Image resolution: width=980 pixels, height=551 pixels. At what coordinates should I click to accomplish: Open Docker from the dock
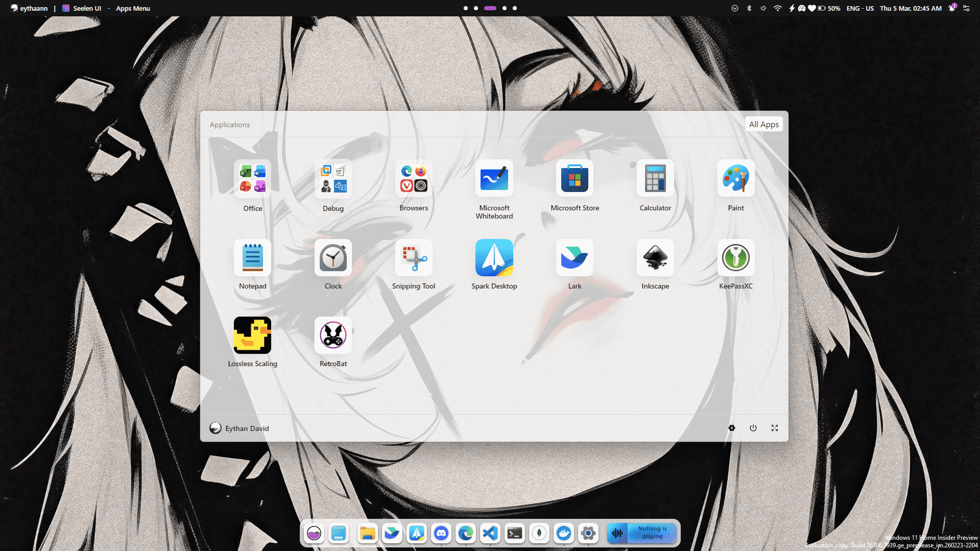click(x=563, y=533)
